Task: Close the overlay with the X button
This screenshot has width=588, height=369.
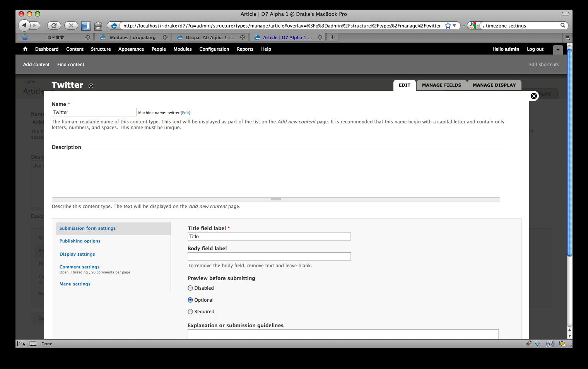Action: click(533, 96)
